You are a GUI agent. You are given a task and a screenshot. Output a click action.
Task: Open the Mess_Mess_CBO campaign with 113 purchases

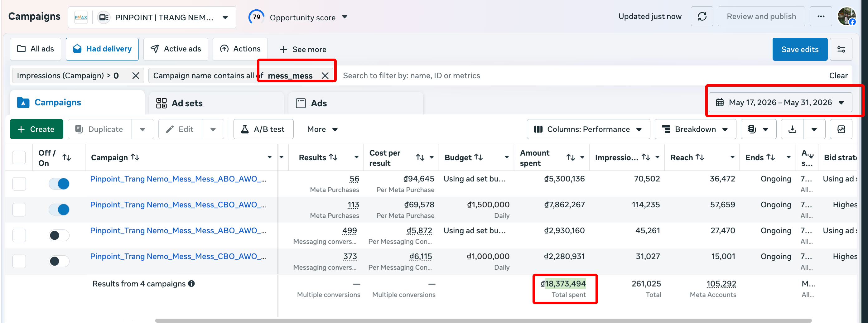pos(178,205)
